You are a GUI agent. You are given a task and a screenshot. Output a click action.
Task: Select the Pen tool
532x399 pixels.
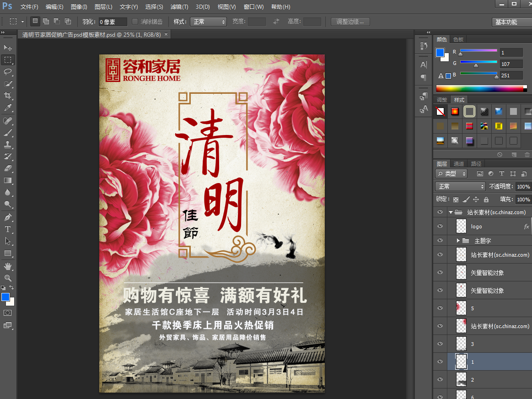tap(8, 217)
